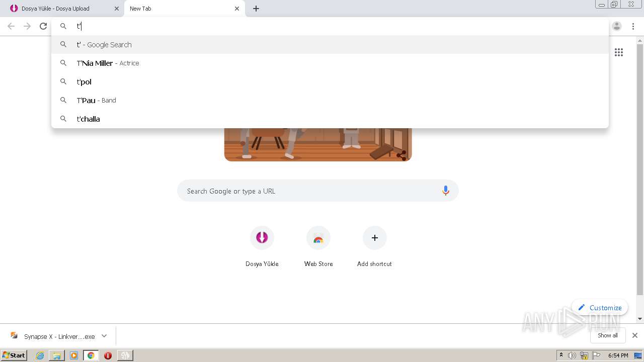Image resolution: width=644 pixels, height=362 pixels.
Task: Go forward using the forward arrow
Action: [x=27, y=26]
